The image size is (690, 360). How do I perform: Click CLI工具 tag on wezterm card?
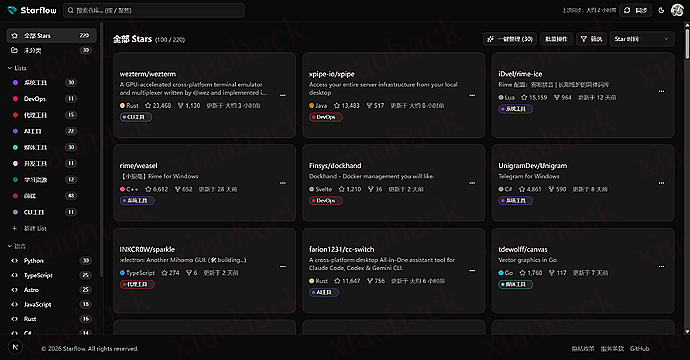(136, 117)
